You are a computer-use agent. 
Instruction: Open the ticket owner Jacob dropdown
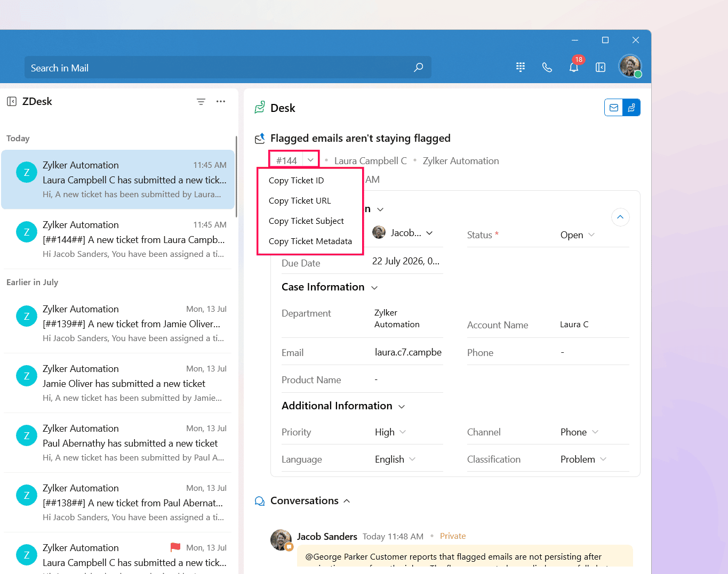coord(429,233)
